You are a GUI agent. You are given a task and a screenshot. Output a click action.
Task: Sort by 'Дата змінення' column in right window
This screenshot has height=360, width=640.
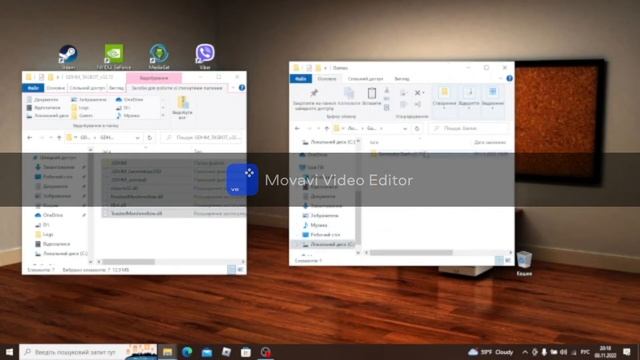pyautogui.click(x=490, y=142)
